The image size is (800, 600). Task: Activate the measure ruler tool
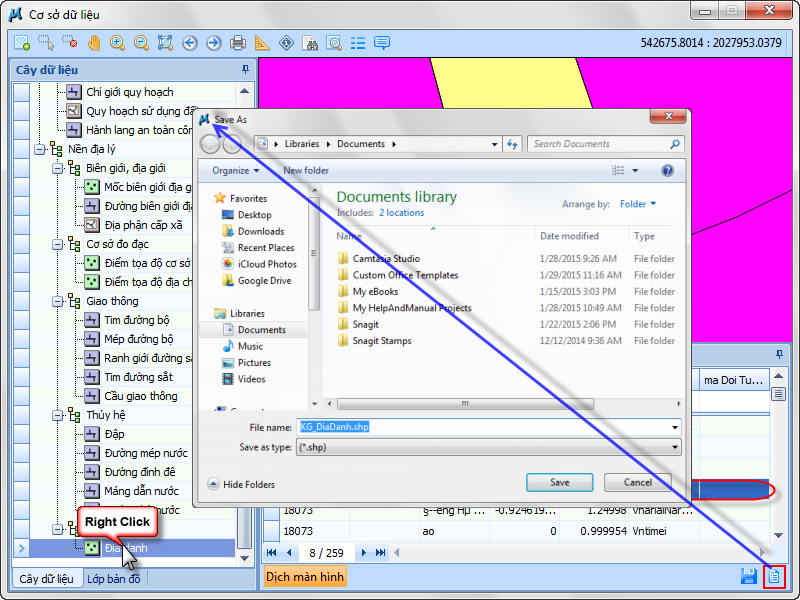[262, 43]
